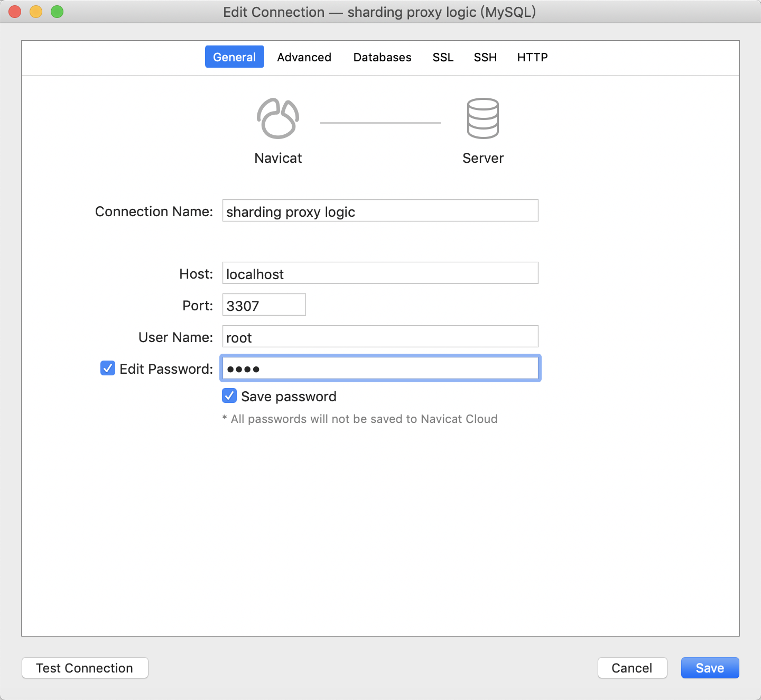761x700 pixels.
Task: Cancel editing the connection
Action: tap(632, 668)
